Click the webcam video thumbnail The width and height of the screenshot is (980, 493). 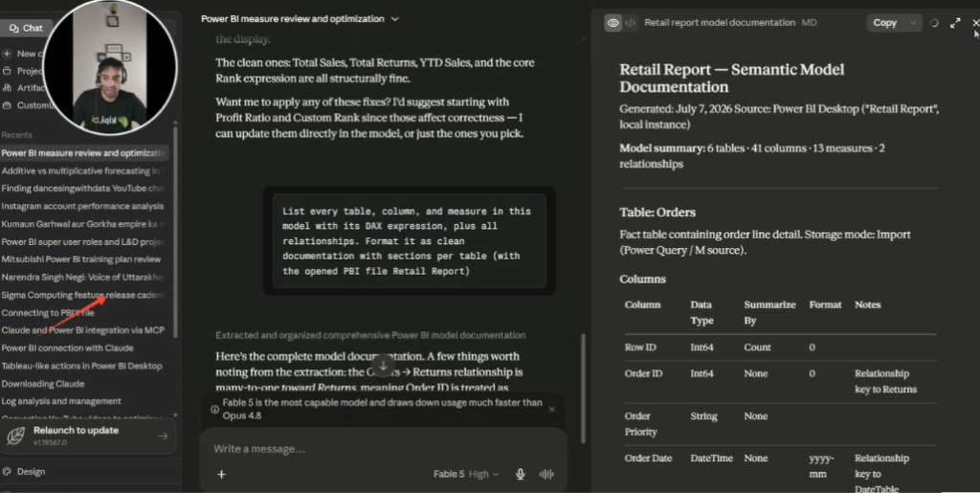pyautogui.click(x=110, y=67)
